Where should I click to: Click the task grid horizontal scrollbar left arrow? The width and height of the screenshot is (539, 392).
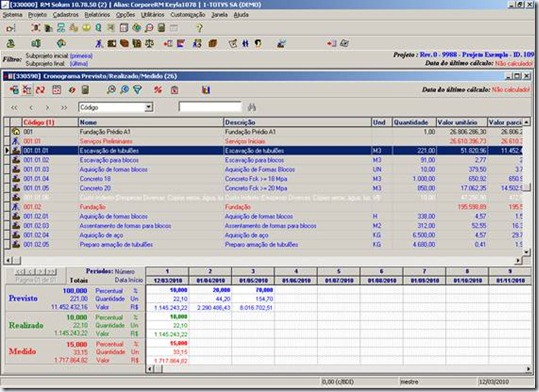click(8, 260)
